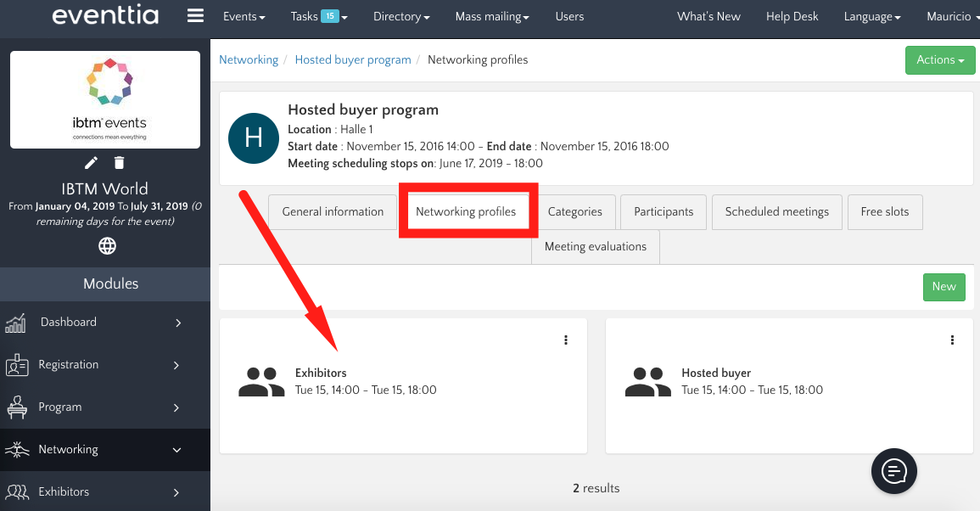This screenshot has height=511, width=980.
Task: Click the Hosted buyer people icon
Action: point(647,382)
